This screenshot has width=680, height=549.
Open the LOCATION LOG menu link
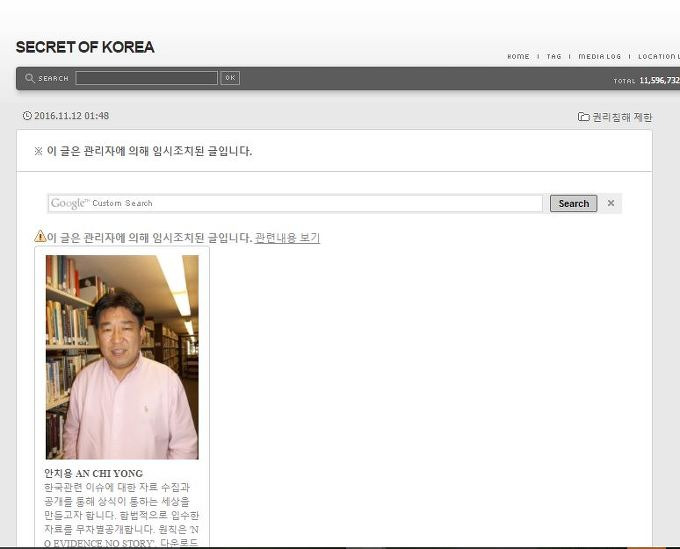tap(659, 56)
